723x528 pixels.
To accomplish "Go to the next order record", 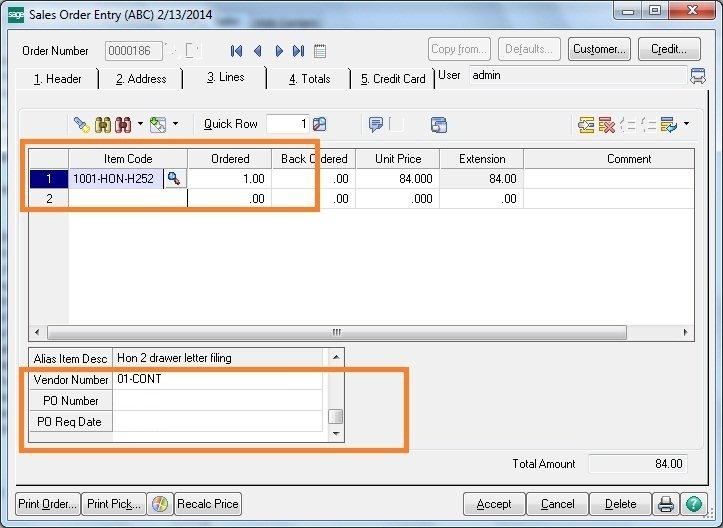I will tap(279, 51).
